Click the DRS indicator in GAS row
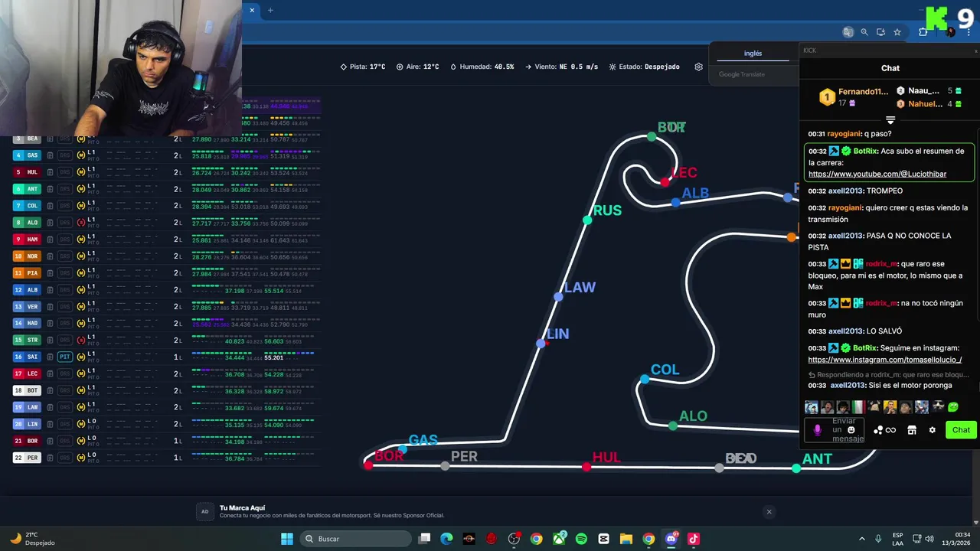The image size is (980, 551). click(65, 155)
